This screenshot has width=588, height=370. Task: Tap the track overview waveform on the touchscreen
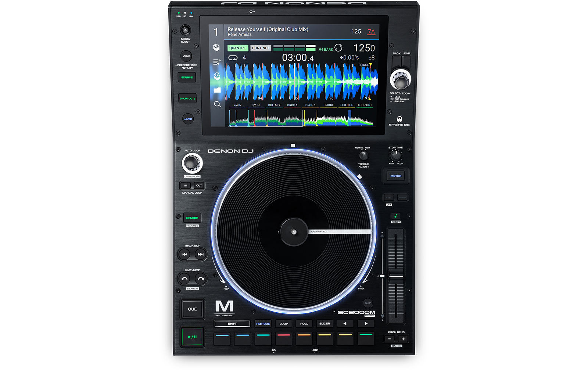pyautogui.click(x=301, y=118)
